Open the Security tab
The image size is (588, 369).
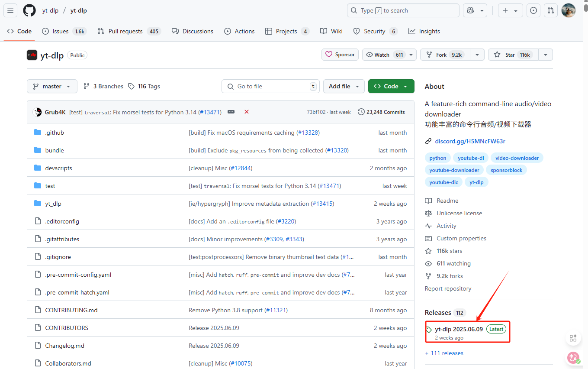(375, 31)
